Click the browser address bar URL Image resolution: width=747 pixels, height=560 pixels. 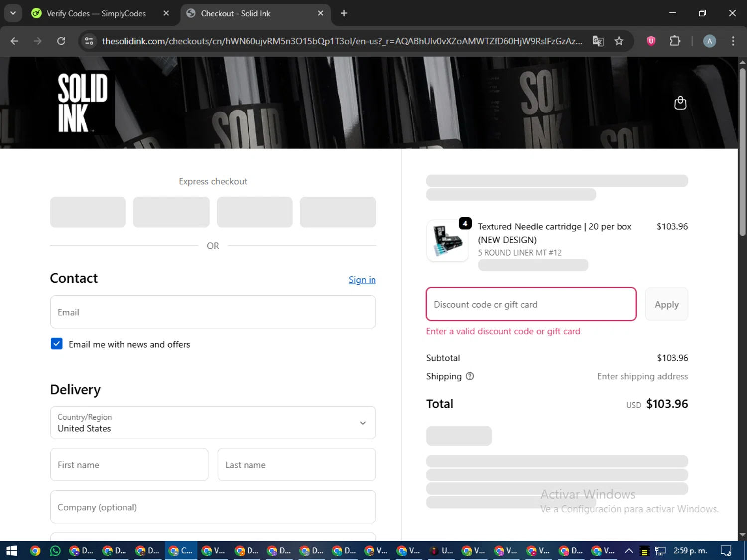pos(342,41)
